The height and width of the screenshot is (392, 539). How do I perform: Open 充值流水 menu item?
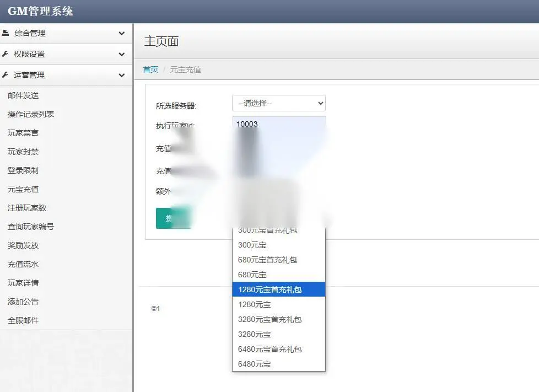(x=23, y=264)
